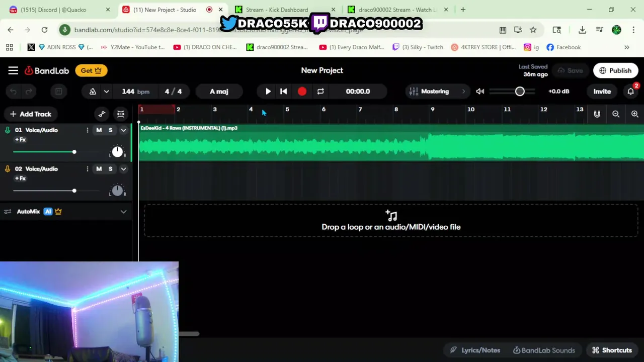Click the Invite button
This screenshot has height=362, width=644.
coord(602,92)
